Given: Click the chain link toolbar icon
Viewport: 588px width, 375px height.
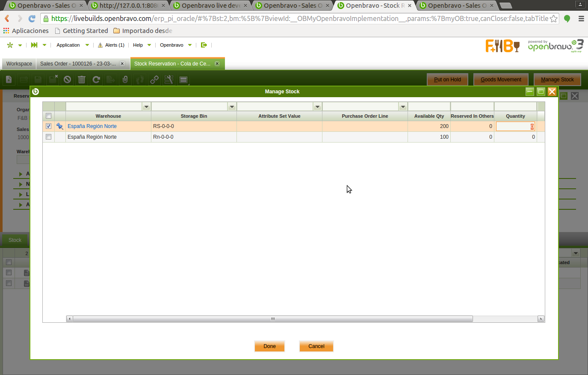Looking at the screenshot, I should (154, 79).
